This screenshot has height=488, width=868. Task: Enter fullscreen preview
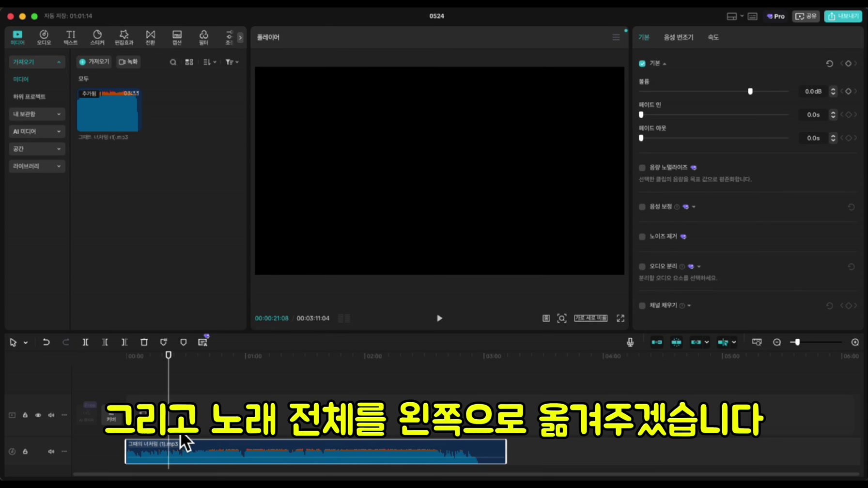coord(620,318)
